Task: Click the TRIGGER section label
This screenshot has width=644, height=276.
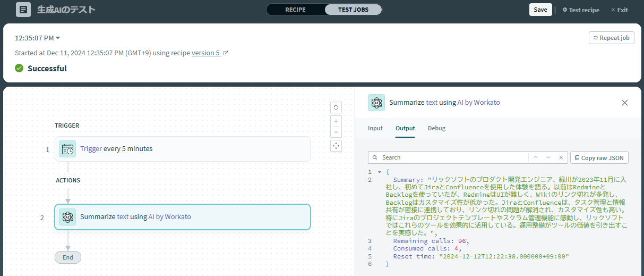Action: 67,126
